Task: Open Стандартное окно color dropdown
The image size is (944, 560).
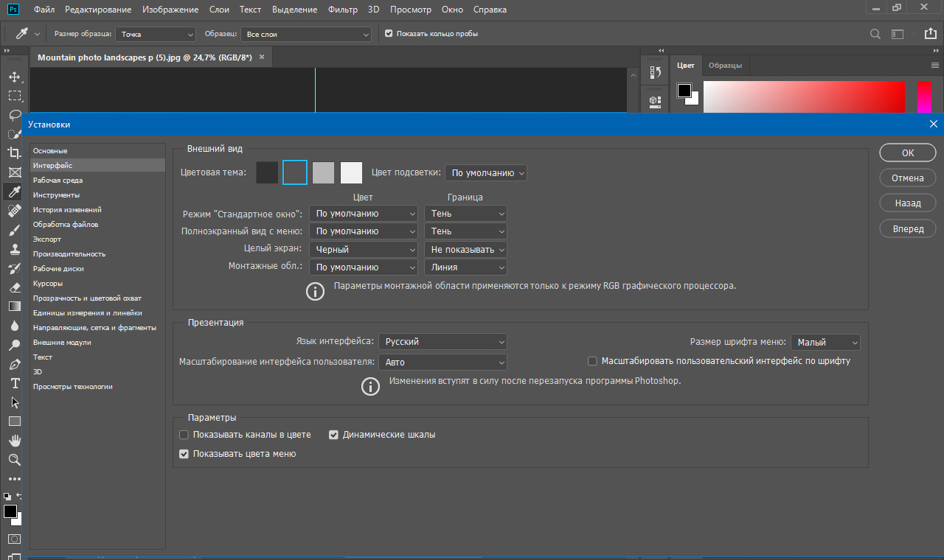Action: (x=364, y=214)
